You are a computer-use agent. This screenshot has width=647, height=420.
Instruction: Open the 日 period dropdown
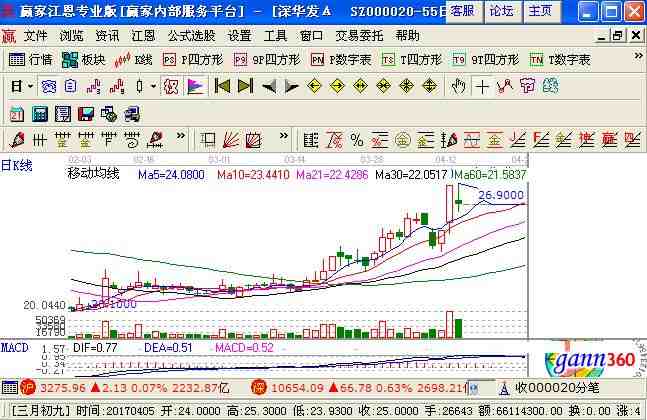tap(21, 86)
